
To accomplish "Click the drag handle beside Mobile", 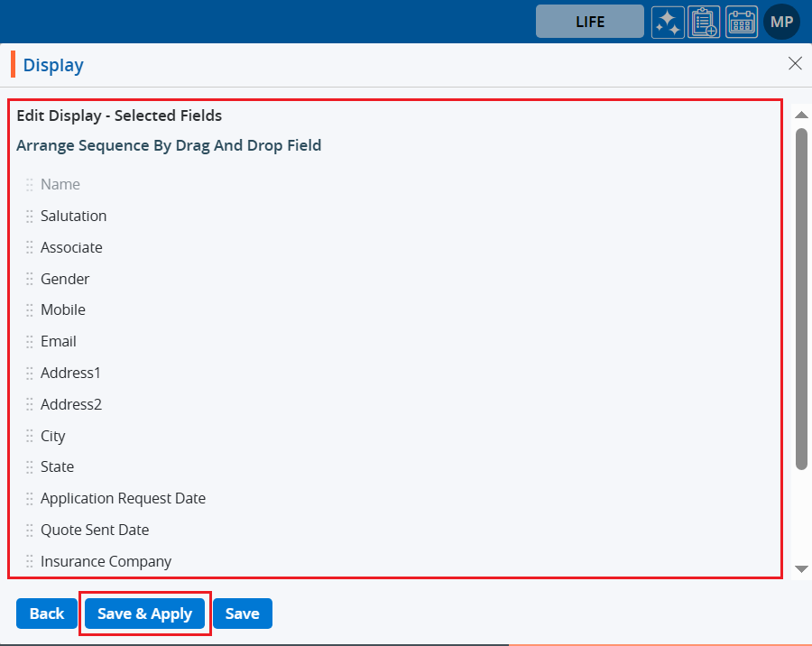I will [x=30, y=310].
